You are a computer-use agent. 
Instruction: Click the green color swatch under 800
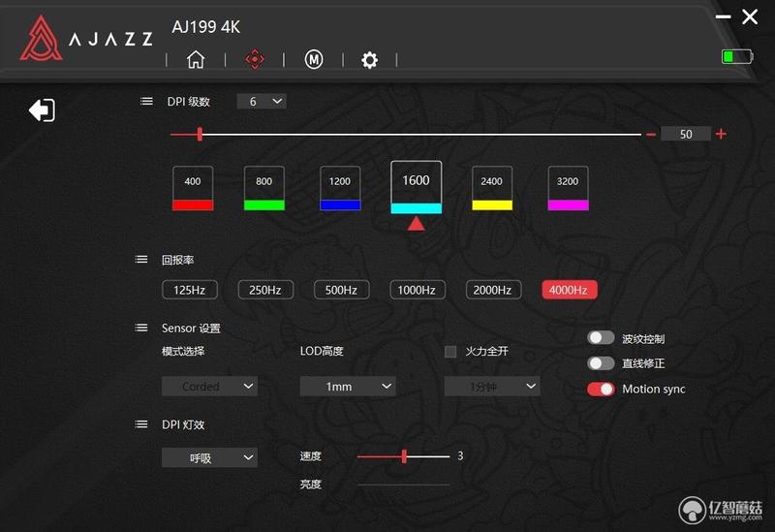tap(263, 205)
